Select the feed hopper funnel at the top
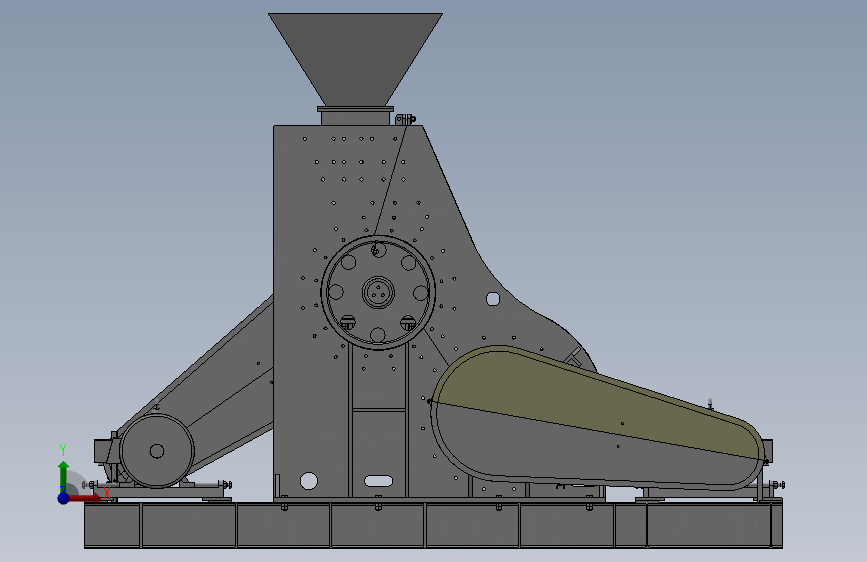 click(355, 60)
